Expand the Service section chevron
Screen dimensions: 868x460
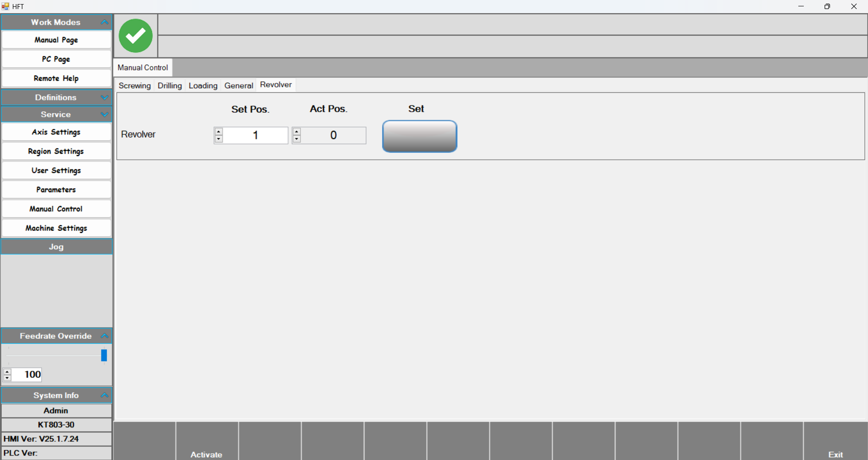[x=104, y=114]
